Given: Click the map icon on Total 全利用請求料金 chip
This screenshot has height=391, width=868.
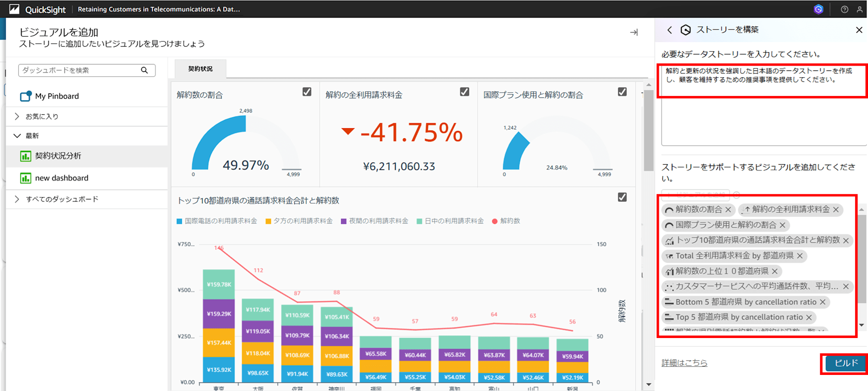Looking at the screenshot, I should click(670, 256).
